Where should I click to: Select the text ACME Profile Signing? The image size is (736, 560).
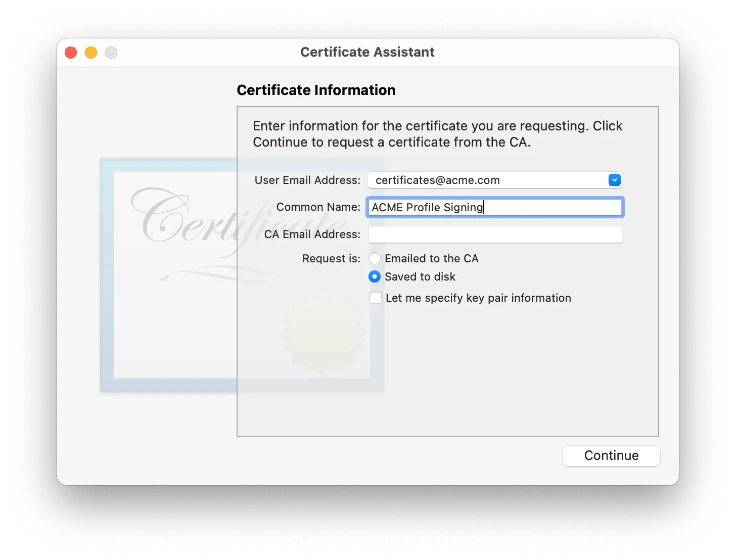[x=426, y=207]
